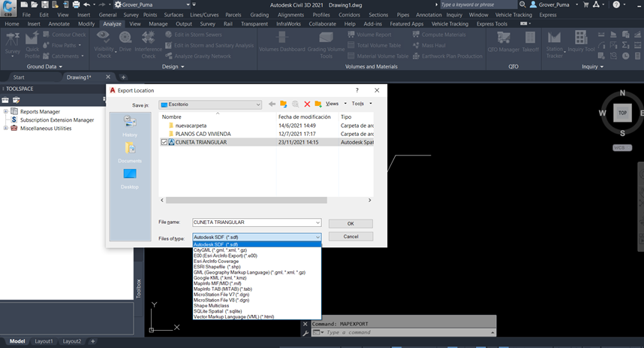This screenshot has width=644, height=348.
Task: Open the Surfaces menu
Action: [x=173, y=15]
